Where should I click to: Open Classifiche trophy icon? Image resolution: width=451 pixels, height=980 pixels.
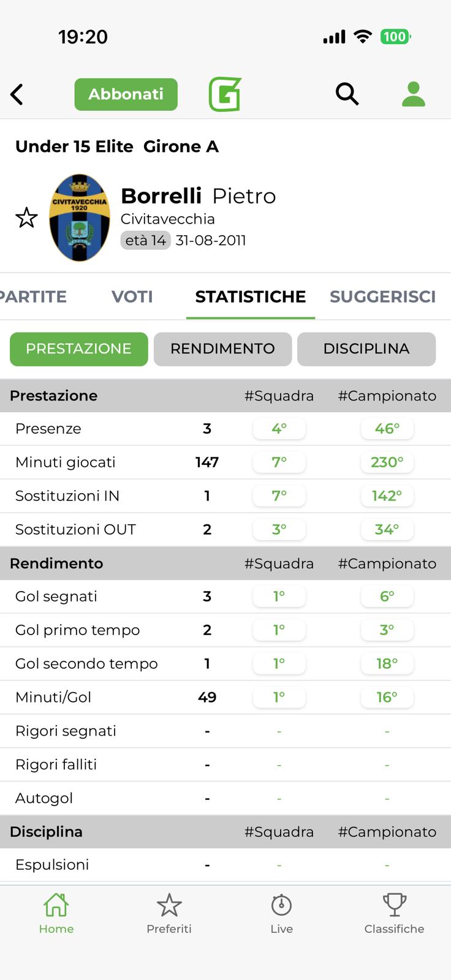(394, 913)
